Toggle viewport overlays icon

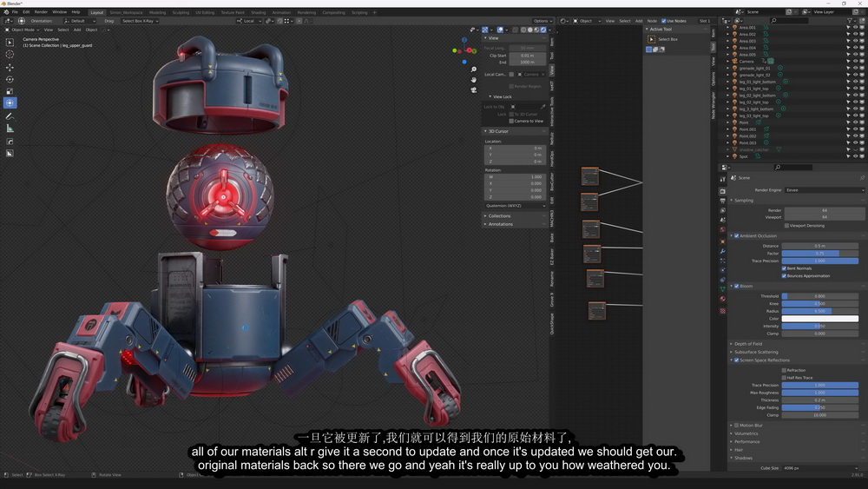pyautogui.click(x=499, y=30)
